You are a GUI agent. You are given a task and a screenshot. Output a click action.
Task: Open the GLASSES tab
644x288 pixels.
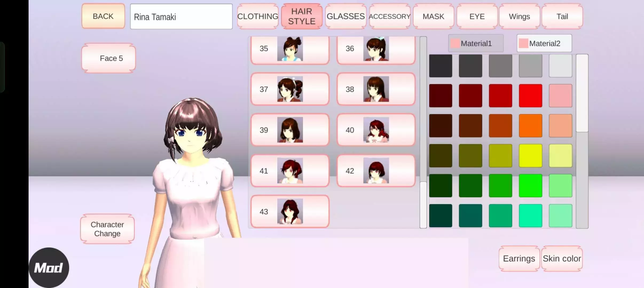pos(345,16)
